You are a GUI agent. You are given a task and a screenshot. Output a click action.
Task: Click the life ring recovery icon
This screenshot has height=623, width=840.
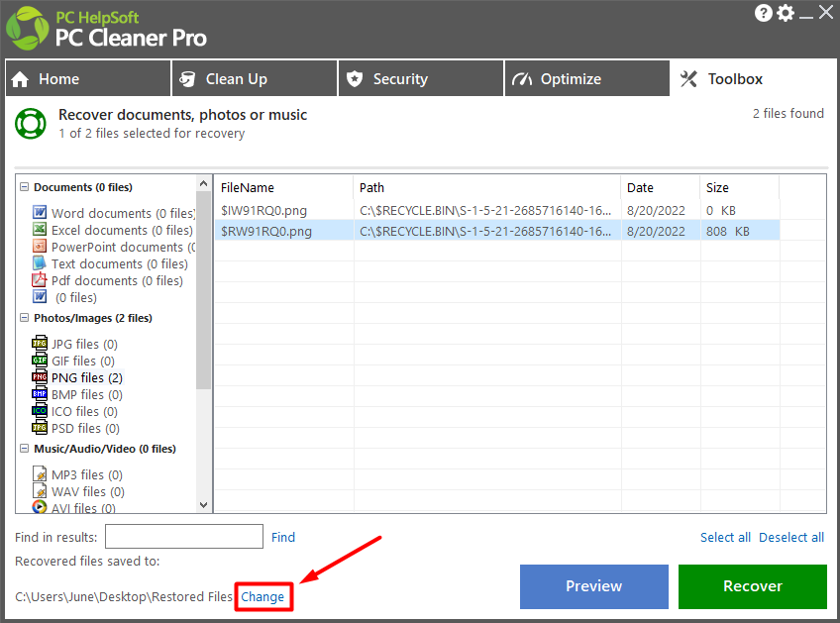31,124
